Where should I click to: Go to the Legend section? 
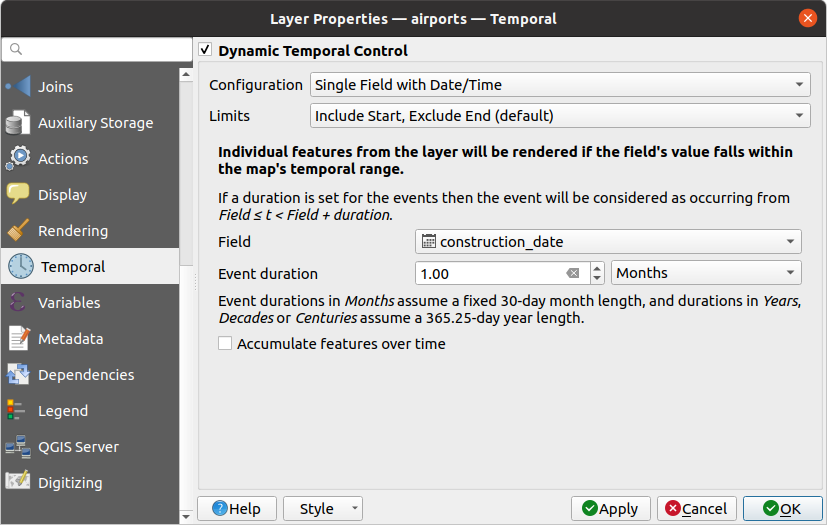(63, 411)
